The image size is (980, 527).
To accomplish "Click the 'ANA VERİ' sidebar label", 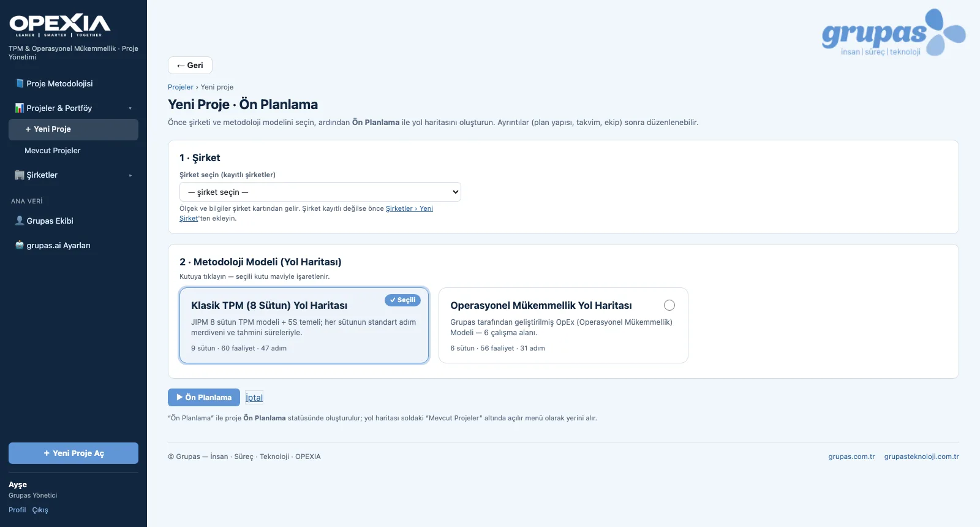I will 27,201.
